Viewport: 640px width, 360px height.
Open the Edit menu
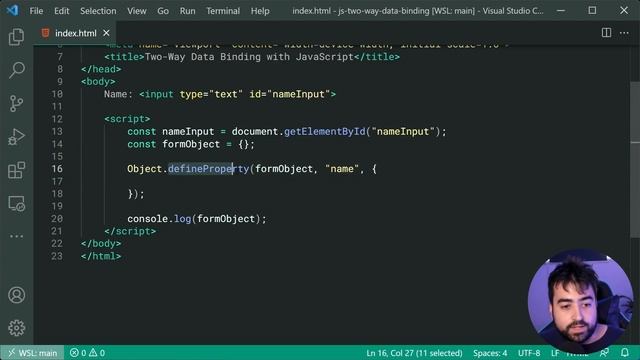pyautogui.click(x=62, y=11)
